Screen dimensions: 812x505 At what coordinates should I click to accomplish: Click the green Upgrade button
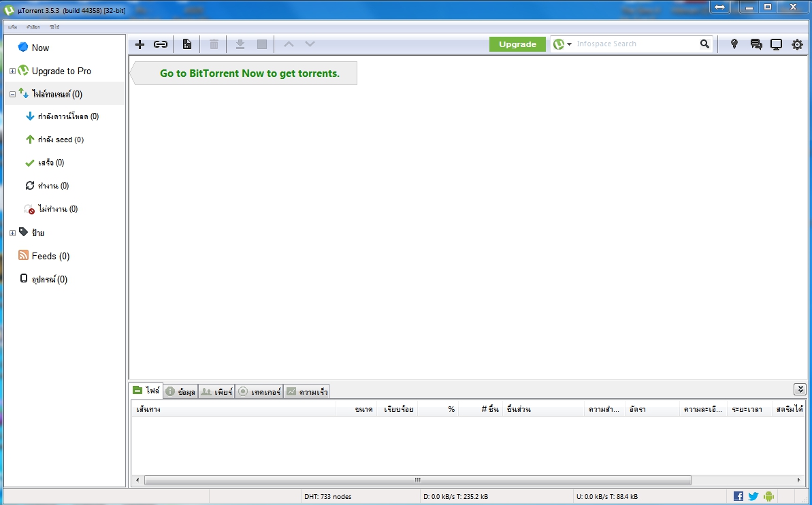(x=517, y=44)
